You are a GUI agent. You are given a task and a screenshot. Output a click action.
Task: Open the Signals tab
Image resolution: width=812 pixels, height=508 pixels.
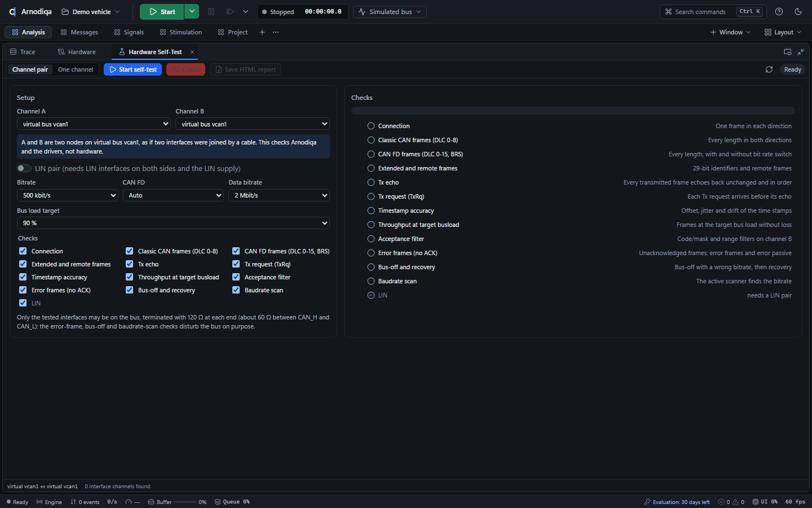click(129, 32)
